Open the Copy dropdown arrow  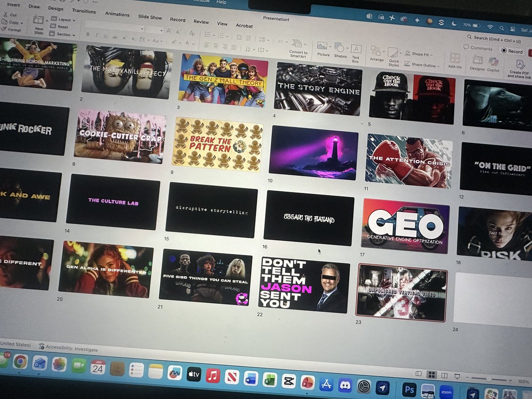click(22, 22)
